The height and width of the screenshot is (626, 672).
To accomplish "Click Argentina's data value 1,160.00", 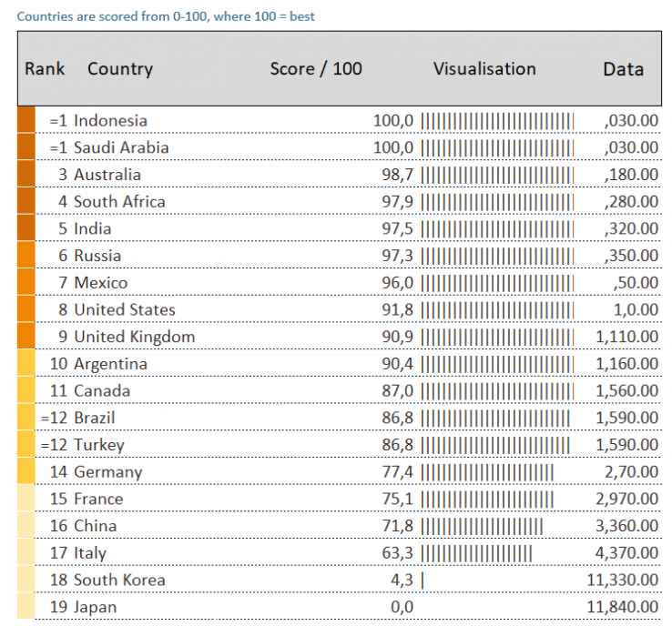I will (626, 364).
